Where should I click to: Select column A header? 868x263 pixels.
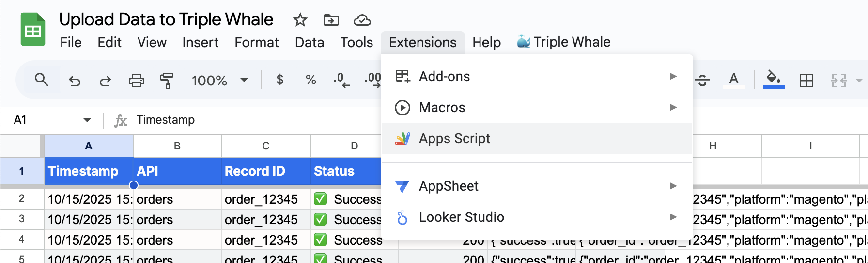(x=89, y=146)
